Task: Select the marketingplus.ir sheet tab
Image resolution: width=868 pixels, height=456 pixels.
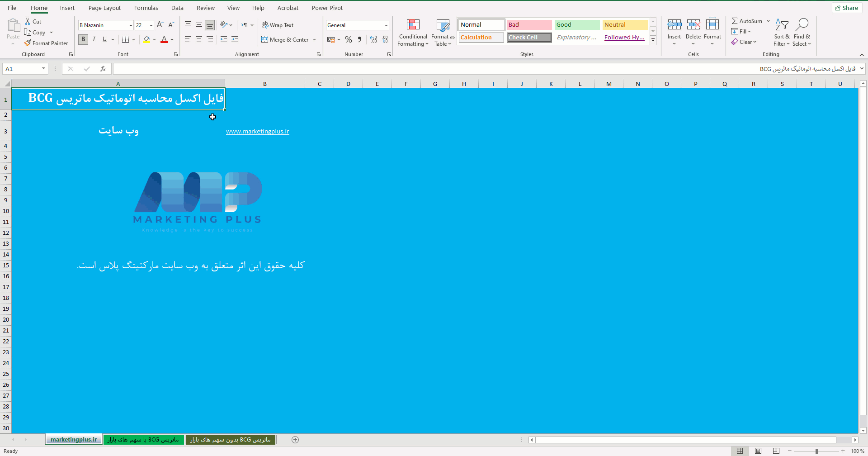Action: 74,440
